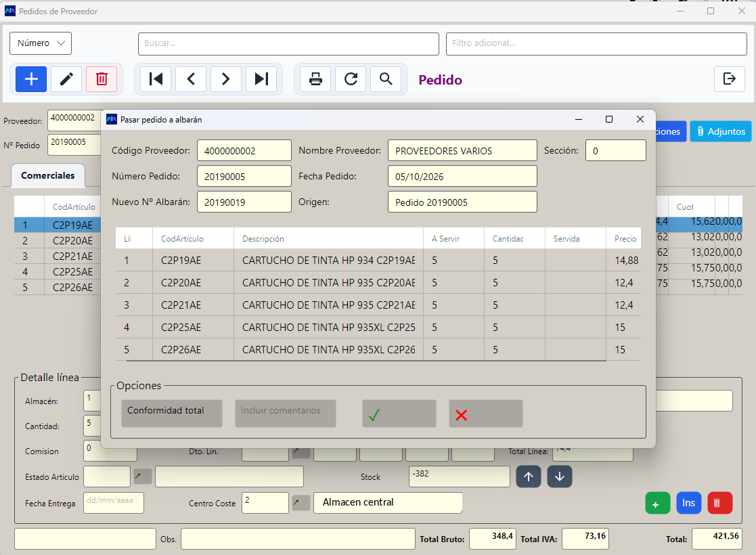Screen dimensions: 756x555
Task: Click the red trash delete order icon
Action: click(102, 79)
